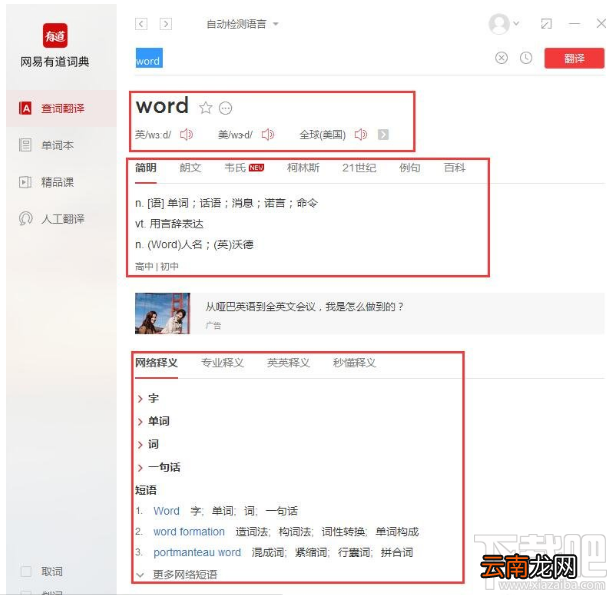Expand the 单词 definition entry
Screen dimensions: 614x595
point(154,421)
